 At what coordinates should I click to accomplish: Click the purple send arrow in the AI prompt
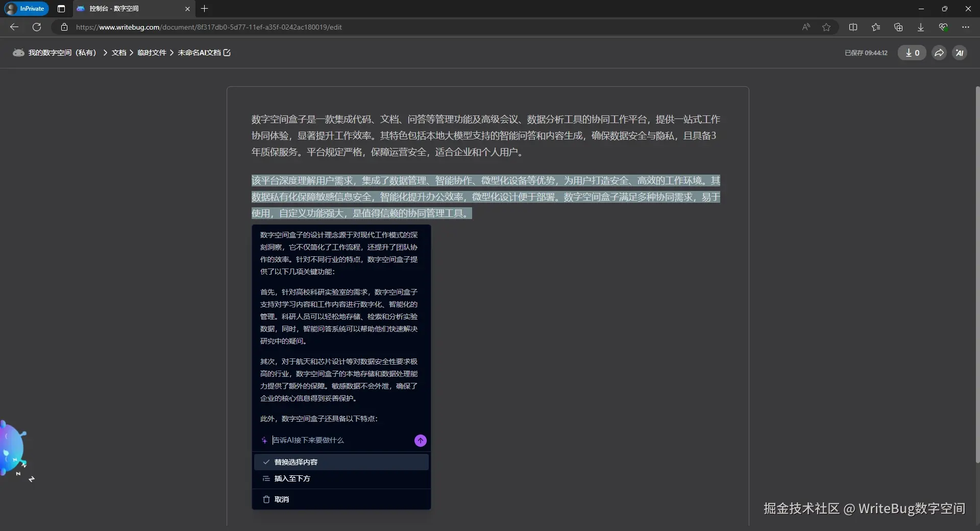420,440
